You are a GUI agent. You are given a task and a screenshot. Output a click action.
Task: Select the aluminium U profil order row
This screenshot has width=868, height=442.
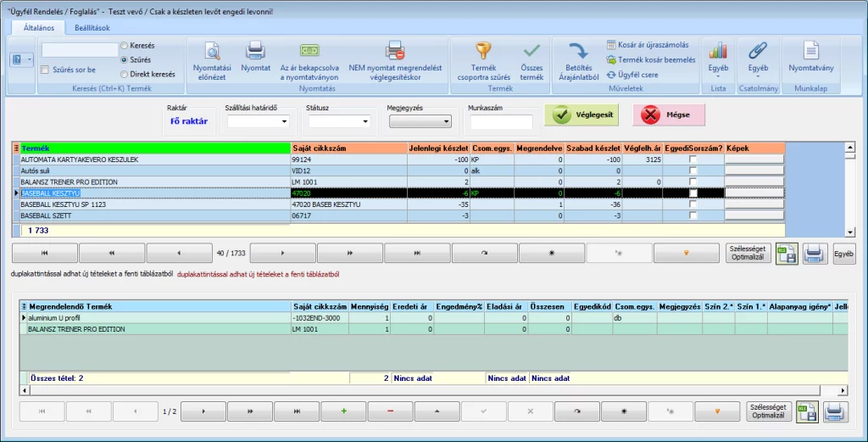433,318
